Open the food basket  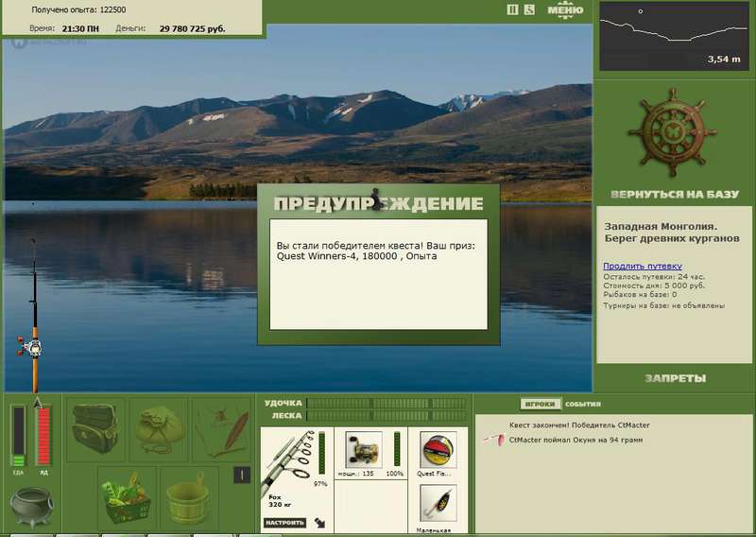click(128, 498)
